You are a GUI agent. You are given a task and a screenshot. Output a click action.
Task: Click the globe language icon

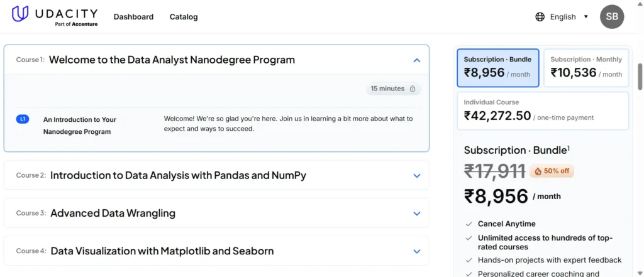[x=540, y=17]
